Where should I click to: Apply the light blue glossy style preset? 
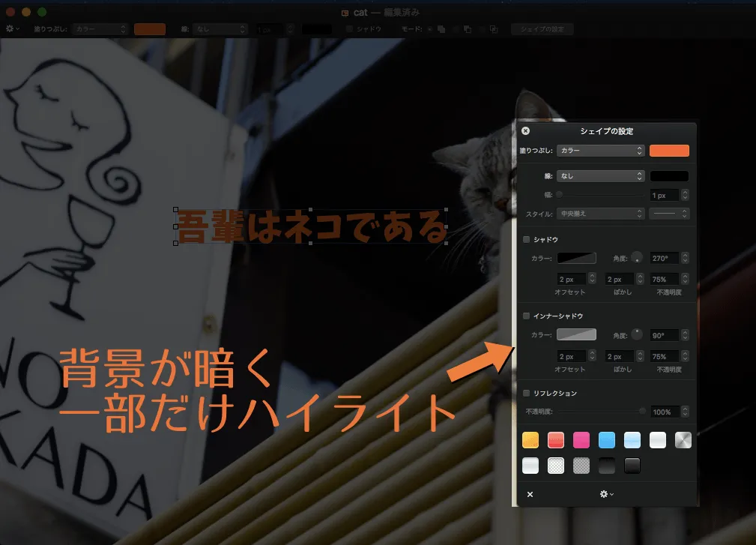[632, 440]
